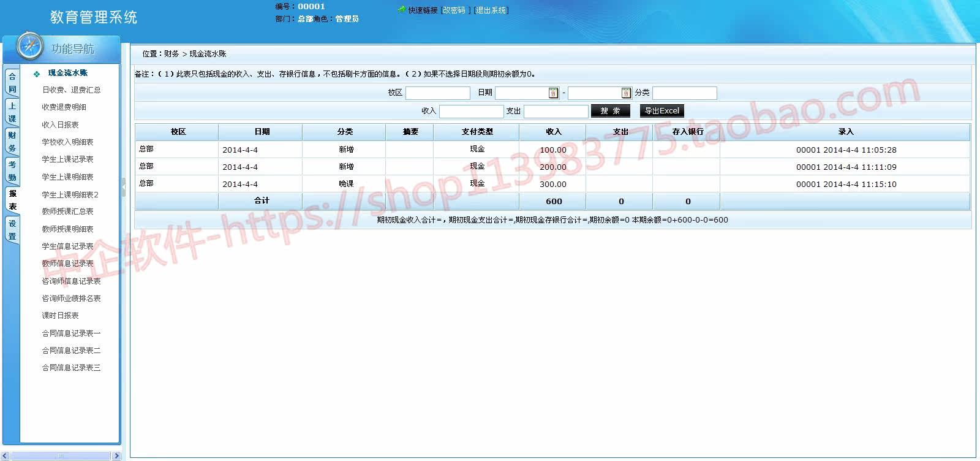The height and width of the screenshot is (461, 980).
Task: Open the 改密码 change password link
Action: point(454,10)
